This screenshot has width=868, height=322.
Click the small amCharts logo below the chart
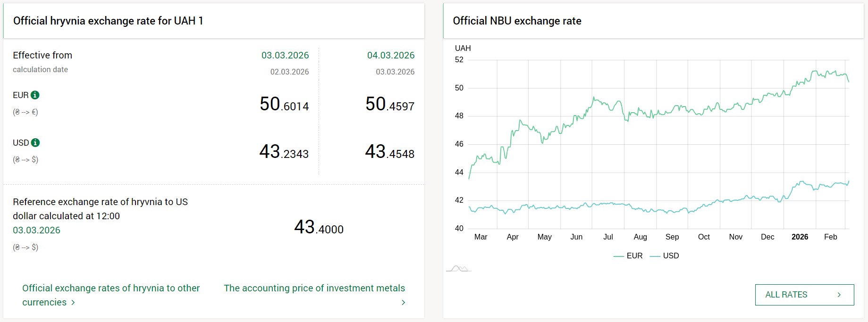[x=459, y=269]
